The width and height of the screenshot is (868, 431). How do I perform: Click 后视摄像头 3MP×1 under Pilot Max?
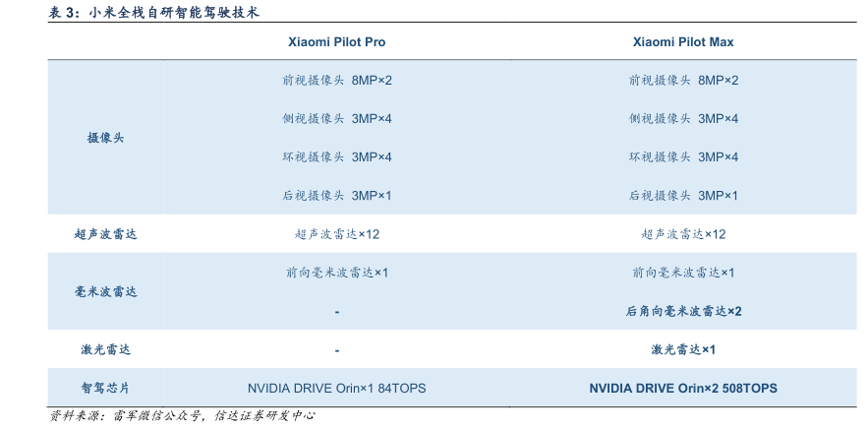point(683,196)
